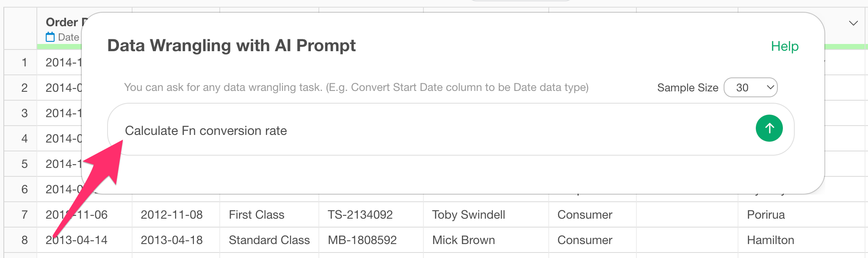Expand the top-right column menu chevron
The width and height of the screenshot is (868, 258).
coord(854,23)
